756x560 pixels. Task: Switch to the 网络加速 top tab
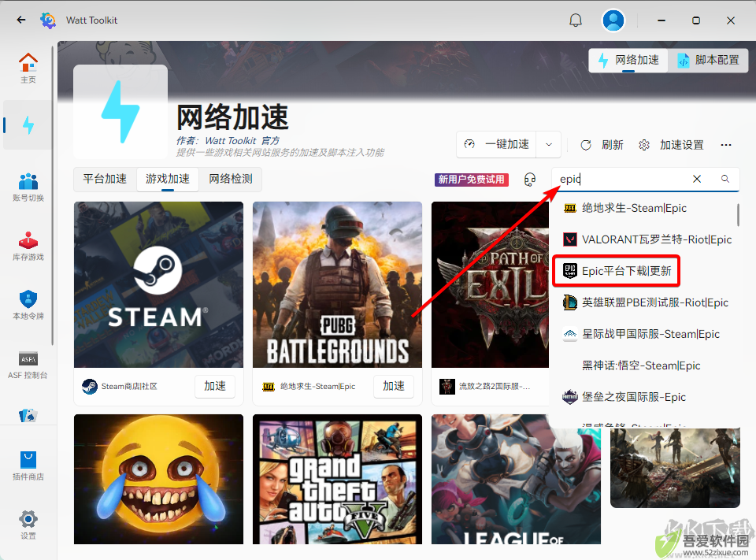click(x=628, y=61)
